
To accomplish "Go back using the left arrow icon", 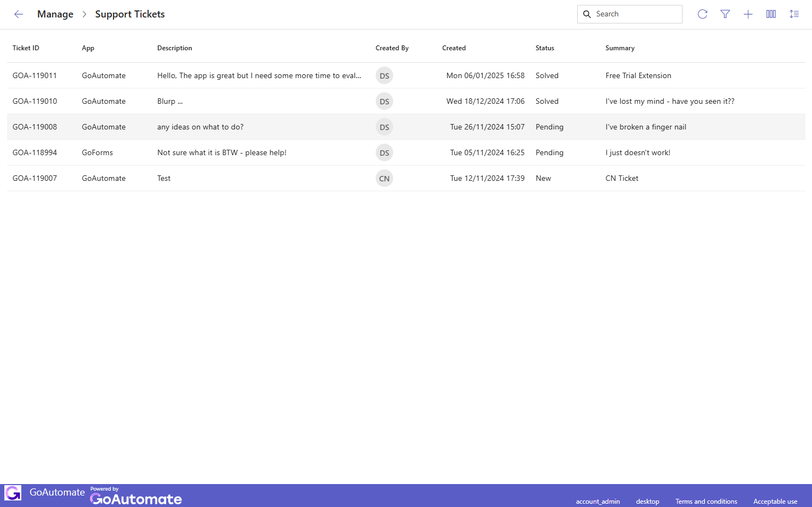I will [x=19, y=14].
